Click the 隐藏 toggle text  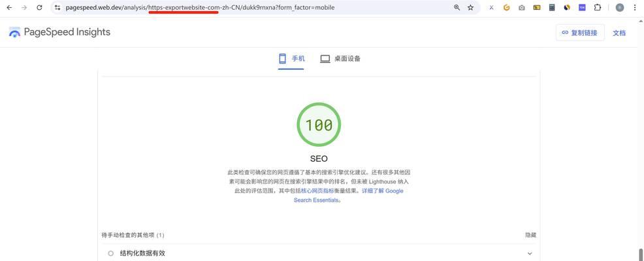pyautogui.click(x=530, y=235)
